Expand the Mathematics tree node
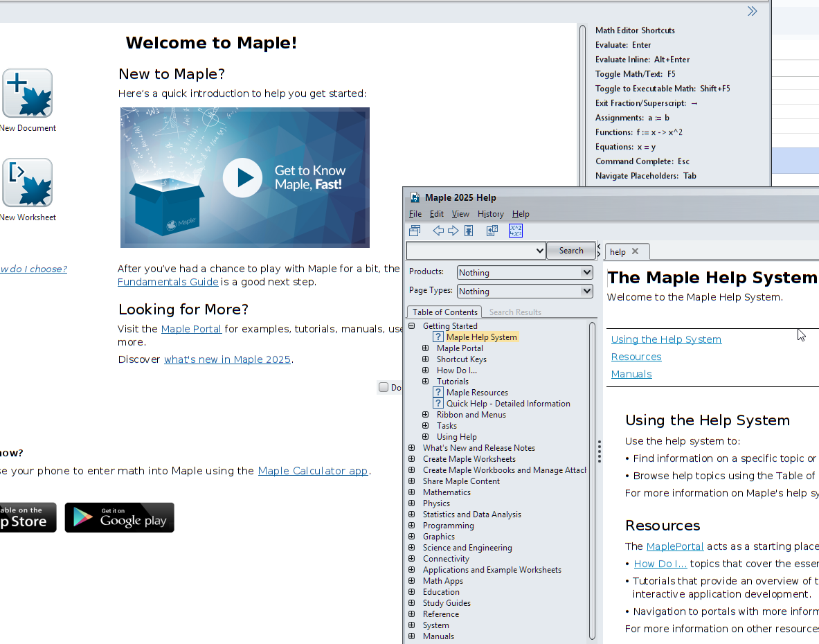 (x=412, y=492)
